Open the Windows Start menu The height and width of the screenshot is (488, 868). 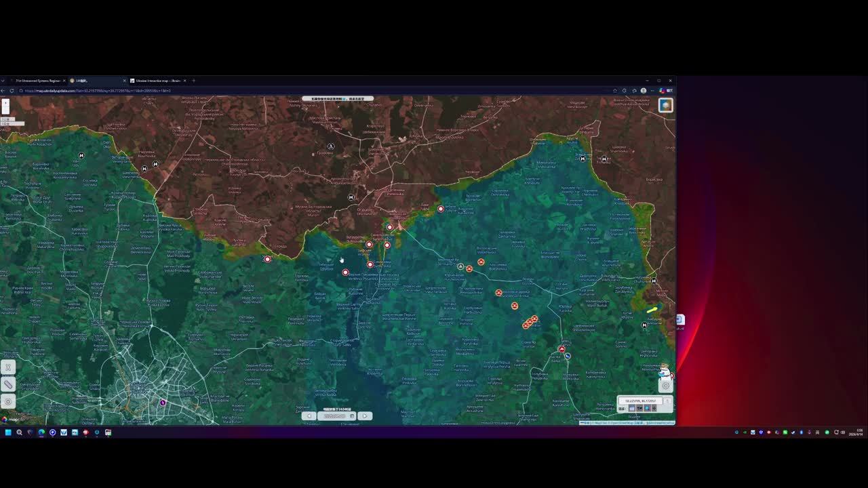coord(8,432)
